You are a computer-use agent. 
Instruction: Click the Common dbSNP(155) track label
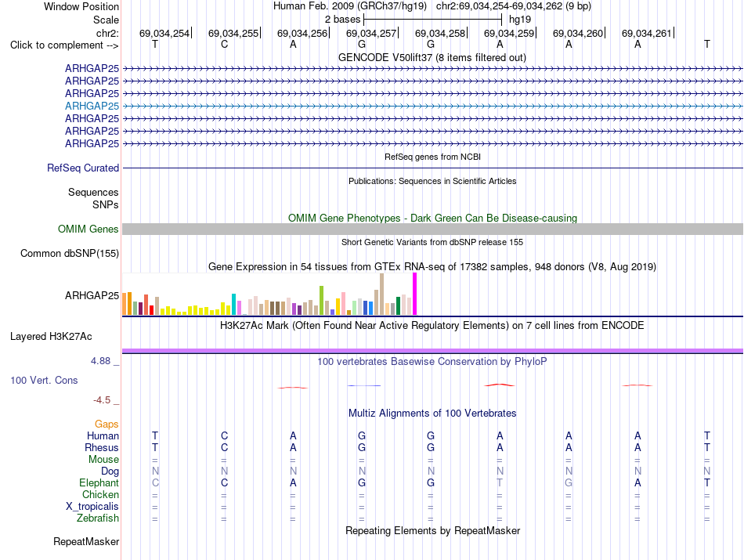click(70, 254)
